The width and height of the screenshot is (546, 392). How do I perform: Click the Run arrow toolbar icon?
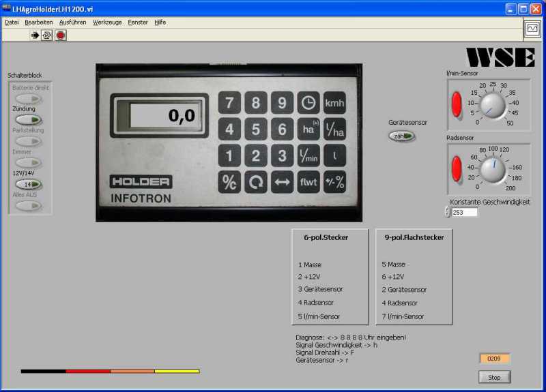(35, 35)
